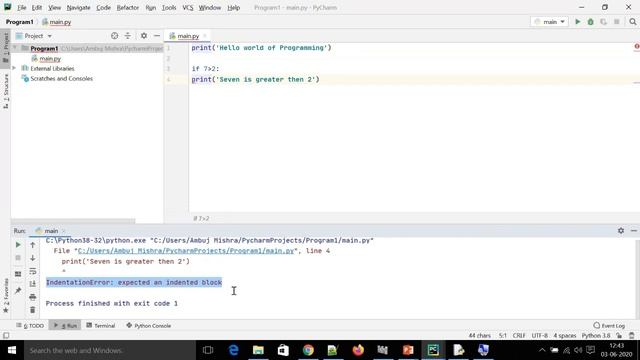Viewport: 640px width, 360px height.
Task: Click the error indicator in editor corner
Action: coord(637,47)
